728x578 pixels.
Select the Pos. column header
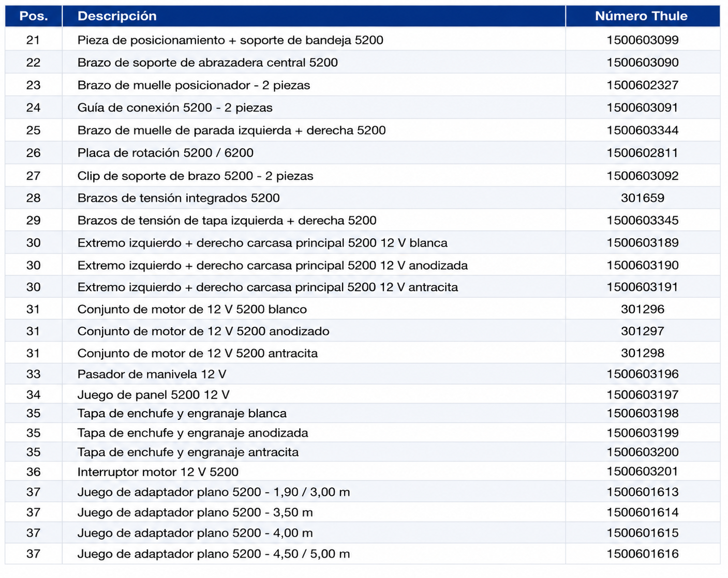[x=34, y=16]
